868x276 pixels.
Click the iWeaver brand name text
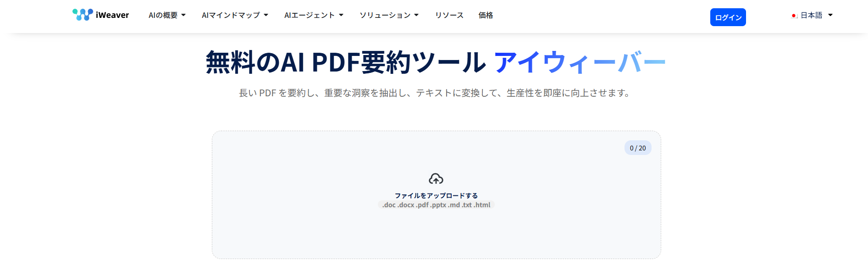tap(112, 15)
